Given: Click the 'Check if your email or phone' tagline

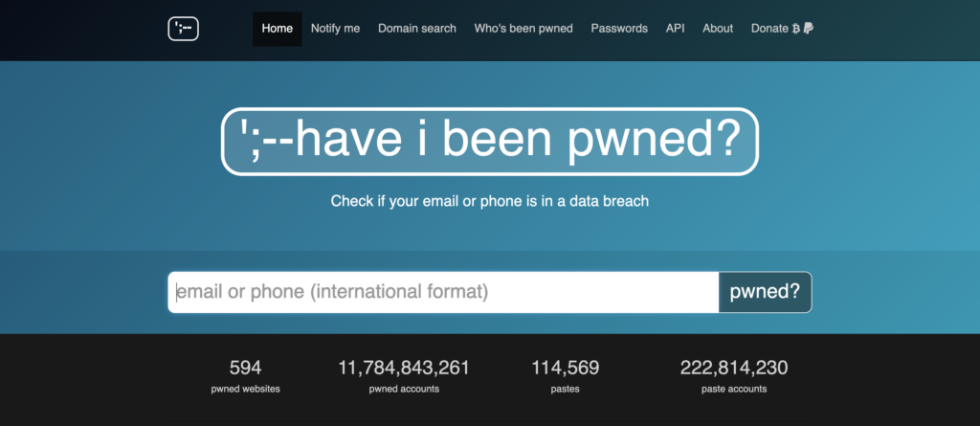Looking at the screenshot, I should tap(490, 202).
